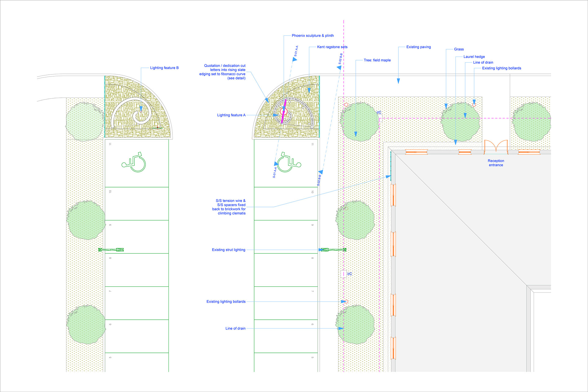Click the wheelchair symbol in the left plan
This screenshot has width=588, height=392.
(x=134, y=163)
